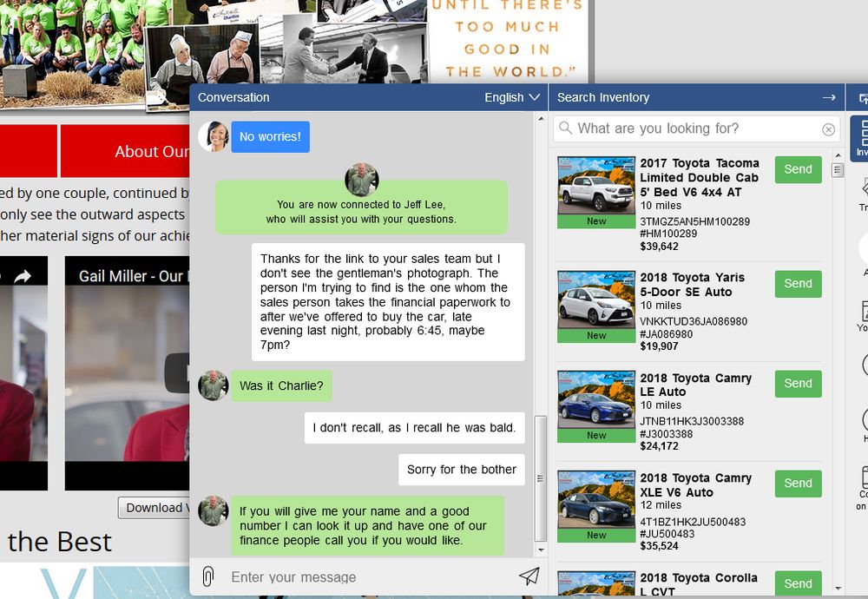The image size is (868, 599).
Task: Click the "What are you looking for?" search box
Action: [696, 128]
